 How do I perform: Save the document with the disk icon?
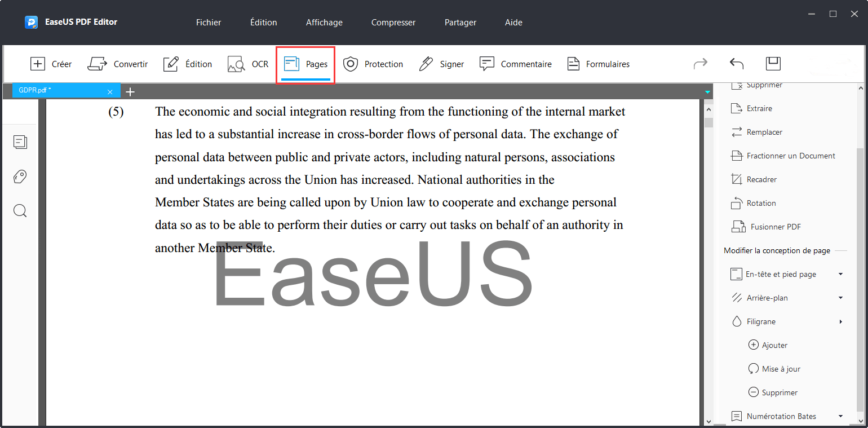(x=773, y=64)
